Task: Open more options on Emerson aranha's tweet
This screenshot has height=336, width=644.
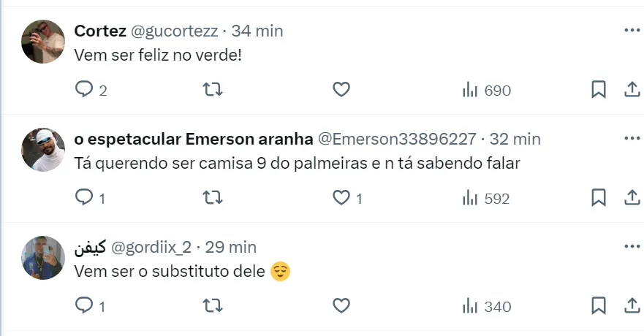Action: tap(632, 139)
